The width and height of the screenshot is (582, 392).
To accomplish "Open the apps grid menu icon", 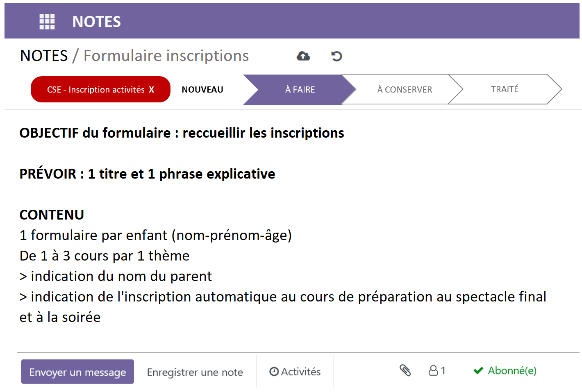I will coord(47,22).
